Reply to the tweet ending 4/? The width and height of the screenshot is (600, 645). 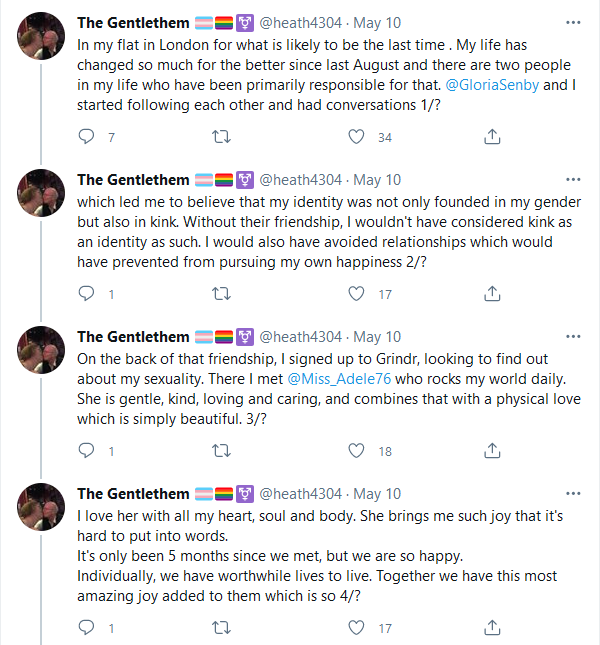[x=86, y=628]
